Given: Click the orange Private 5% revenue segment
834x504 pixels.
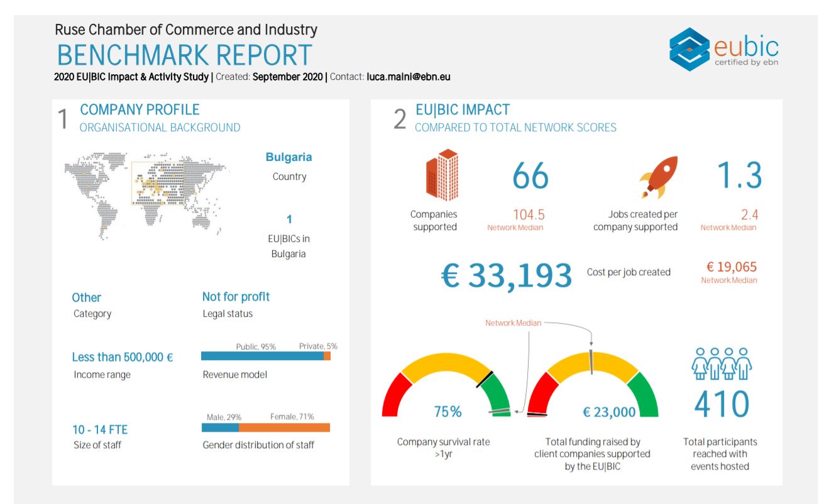Looking at the screenshot, I should point(327,356).
